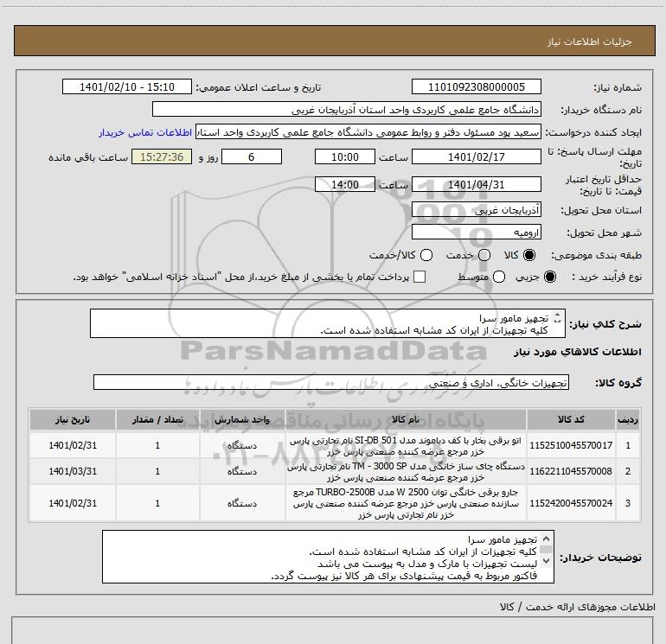
Task: Click the deadline time field 10:00
Action: point(345,156)
